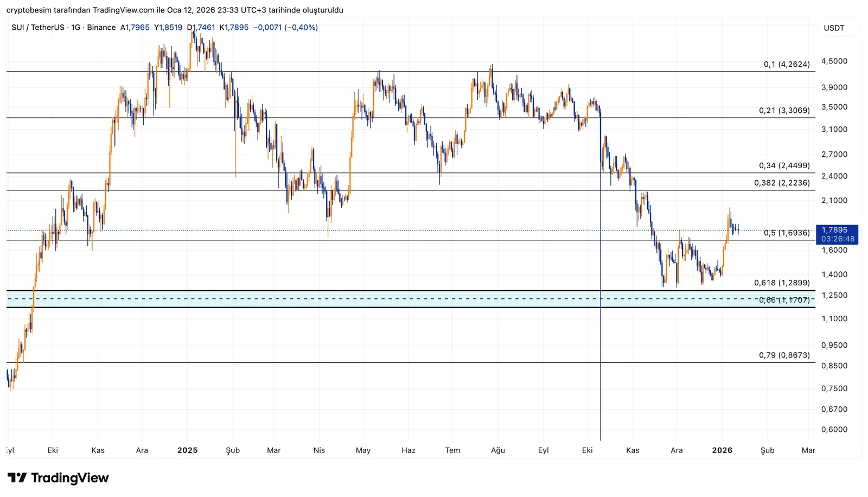Screen dimensions: 868x497
Task: Click the 2025 year marker on time axis
Action: [x=187, y=450]
